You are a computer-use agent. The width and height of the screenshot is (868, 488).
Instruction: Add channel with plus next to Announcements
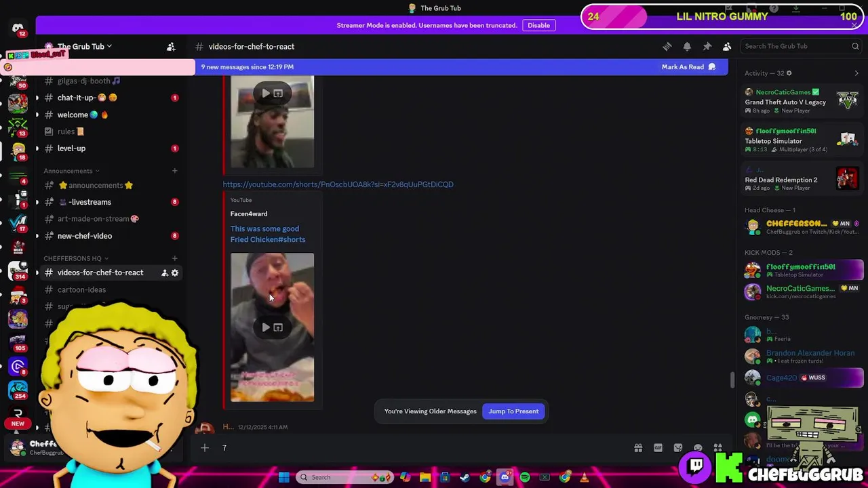[174, 171]
